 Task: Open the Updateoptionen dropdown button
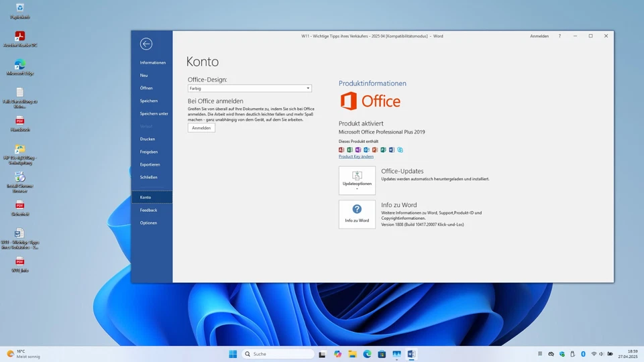pyautogui.click(x=357, y=180)
